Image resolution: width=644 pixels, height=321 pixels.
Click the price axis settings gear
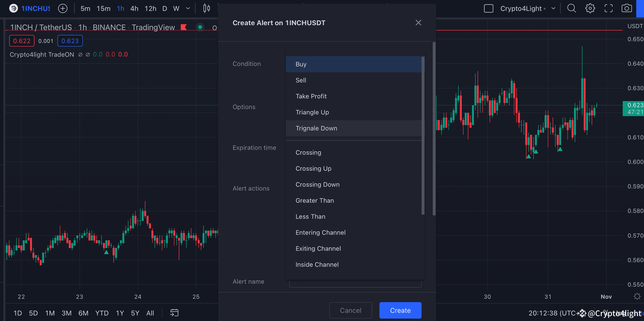637,297
